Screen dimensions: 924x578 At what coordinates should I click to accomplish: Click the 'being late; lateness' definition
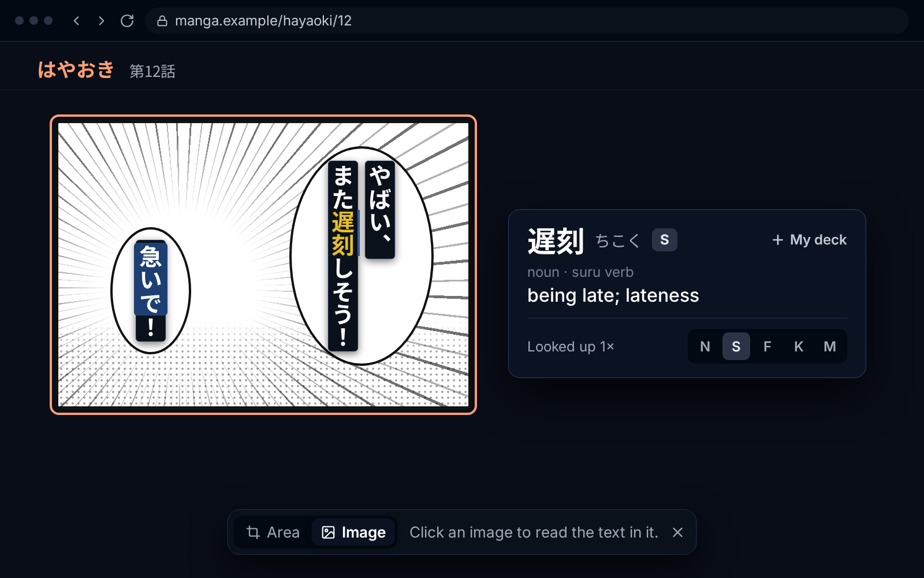(613, 295)
